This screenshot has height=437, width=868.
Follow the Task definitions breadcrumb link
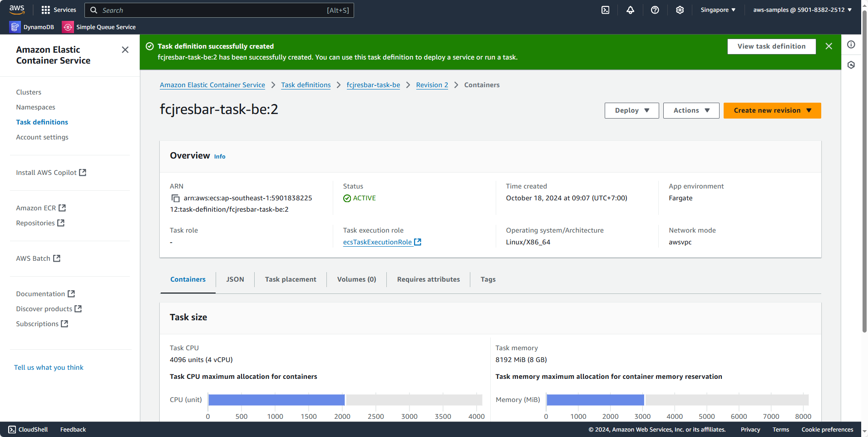tap(306, 85)
